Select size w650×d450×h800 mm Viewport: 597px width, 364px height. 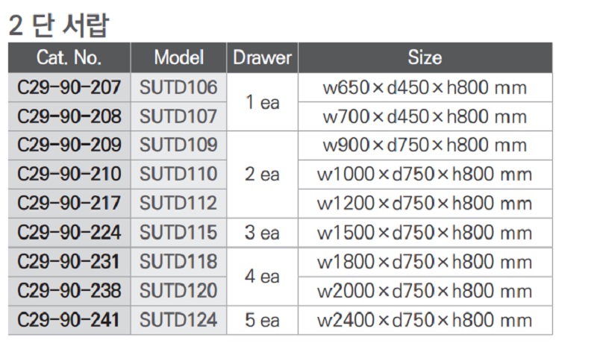tap(425, 87)
